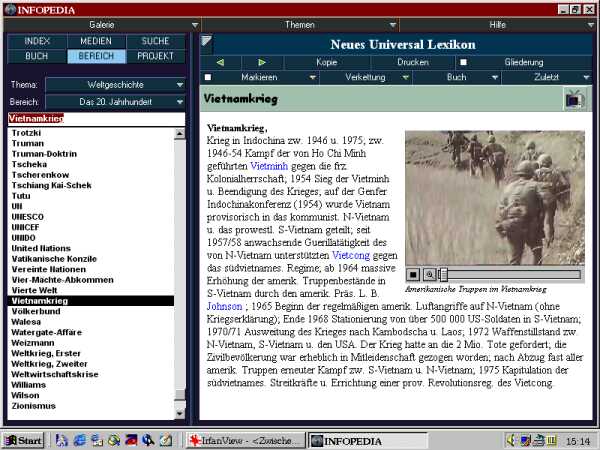Follow the Vietcong link
This screenshot has width=600, height=450.
click(x=351, y=255)
